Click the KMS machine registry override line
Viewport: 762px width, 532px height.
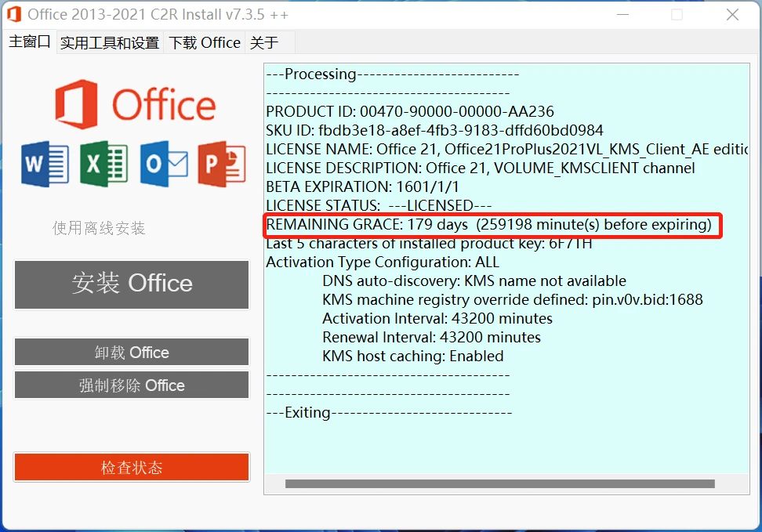513,300
